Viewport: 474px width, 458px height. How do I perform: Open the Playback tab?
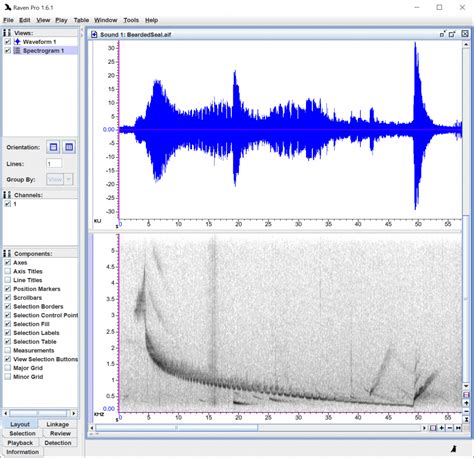point(20,443)
